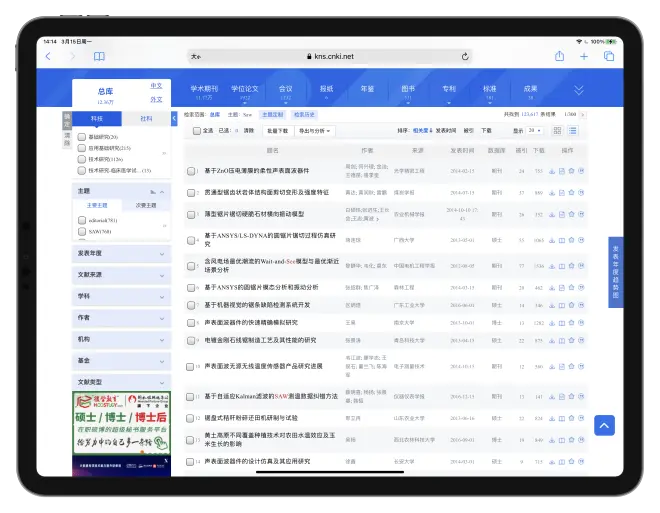Check the 应用基础研究 filter box
660x513 pixels.
[x=82, y=148]
